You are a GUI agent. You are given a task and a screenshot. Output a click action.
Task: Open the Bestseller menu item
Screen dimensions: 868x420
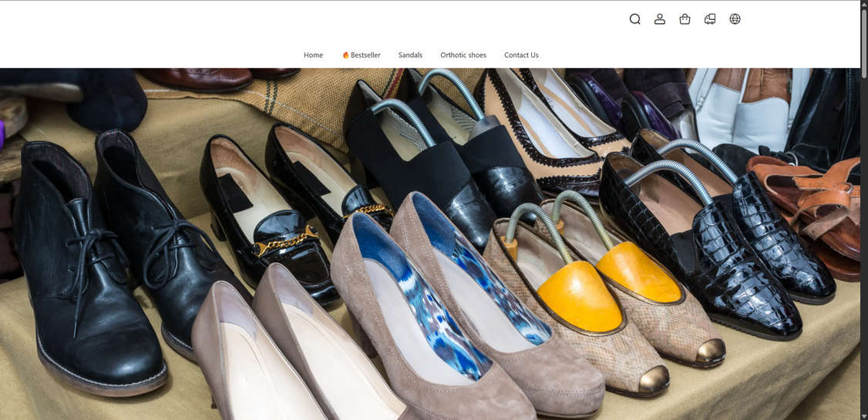point(362,55)
